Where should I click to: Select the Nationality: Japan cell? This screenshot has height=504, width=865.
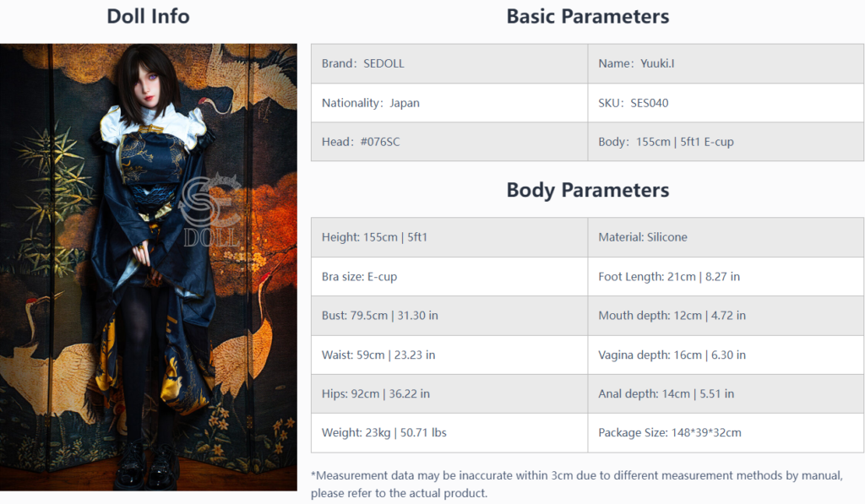[449, 103]
